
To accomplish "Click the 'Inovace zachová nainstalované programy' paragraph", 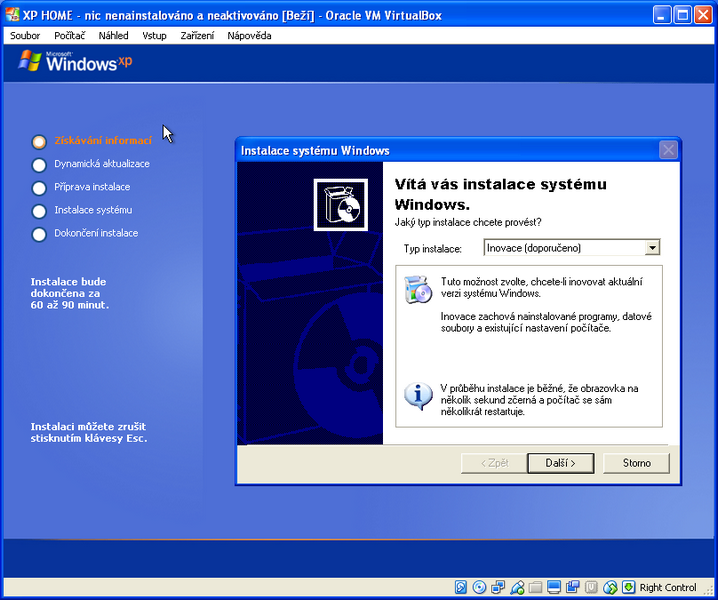I will (x=546, y=322).
